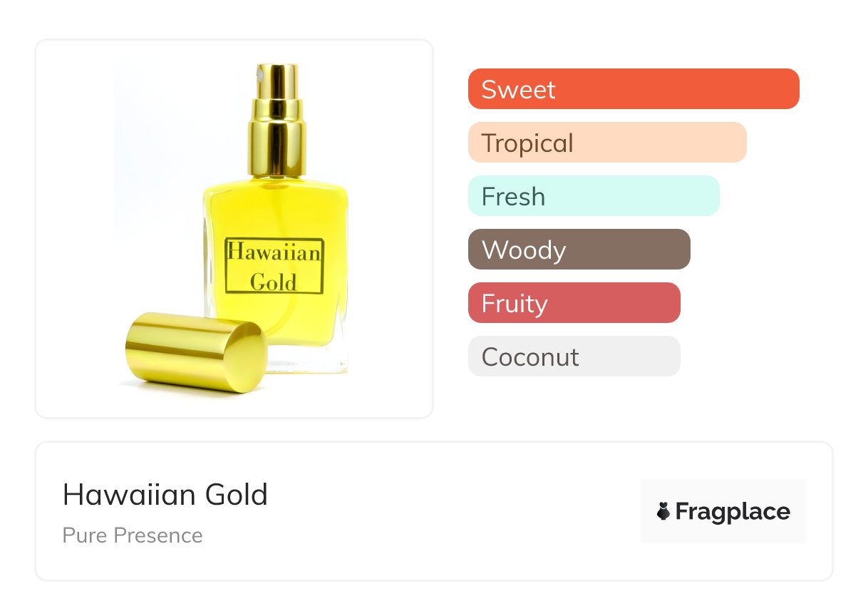Image resolution: width=868 pixels, height=616 pixels.
Task: Click the rectangular border of the bottle label
Action: [225, 266]
